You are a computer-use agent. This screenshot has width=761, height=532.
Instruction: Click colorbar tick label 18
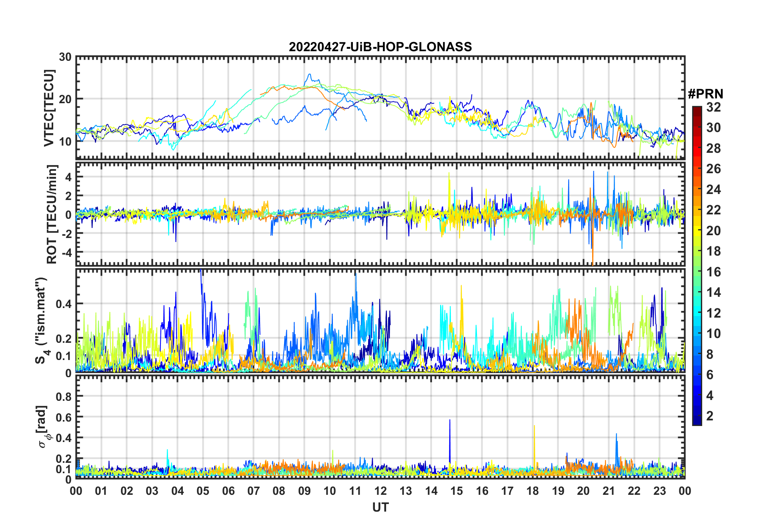713,251
